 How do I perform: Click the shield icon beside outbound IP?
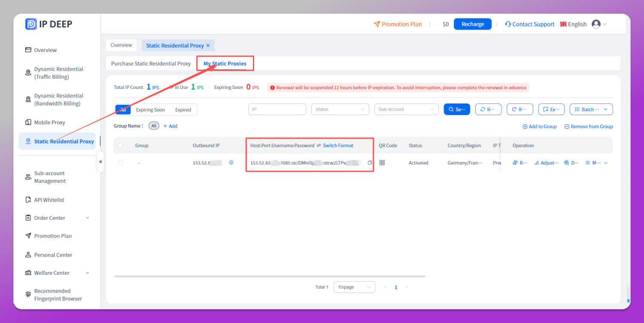[x=231, y=163]
